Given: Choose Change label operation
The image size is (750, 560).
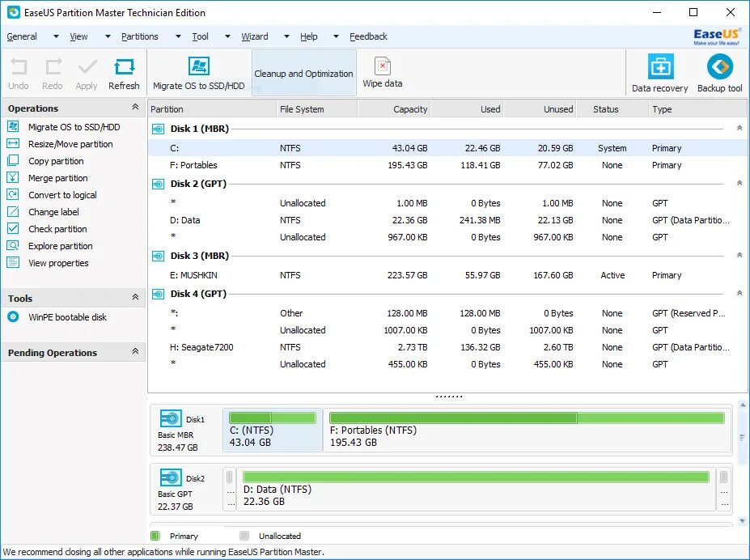Looking at the screenshot, I should pyautogui.click(x=53, y=212).
